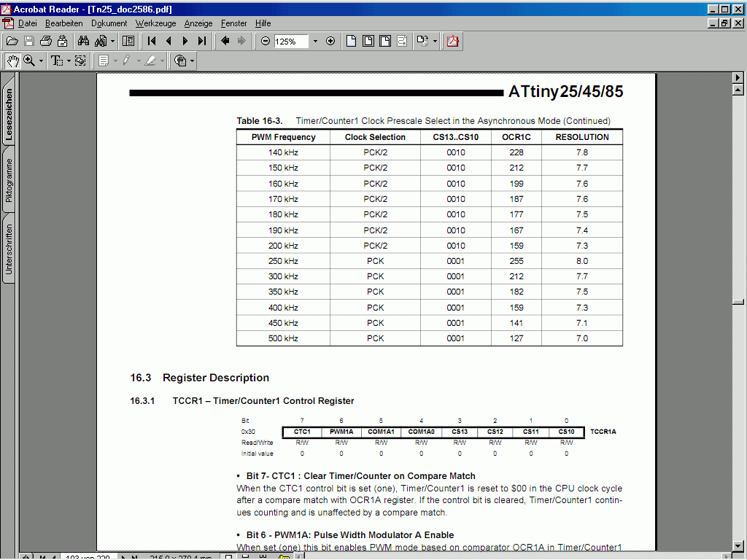Click the zoom out minus button

click(266, 42)
